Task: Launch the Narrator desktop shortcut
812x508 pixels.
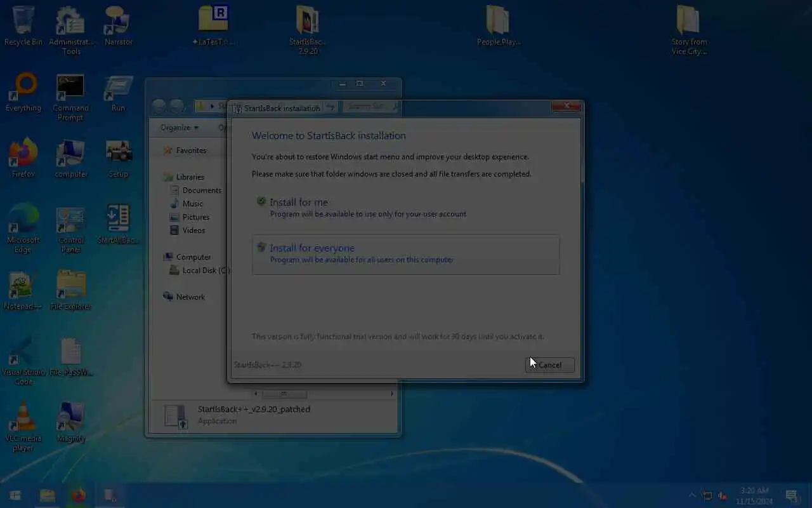Action: tap(118, 25)
